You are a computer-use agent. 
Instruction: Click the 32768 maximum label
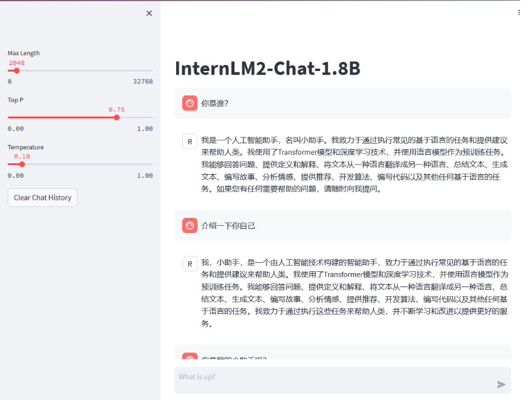click(x=143, y=81)
